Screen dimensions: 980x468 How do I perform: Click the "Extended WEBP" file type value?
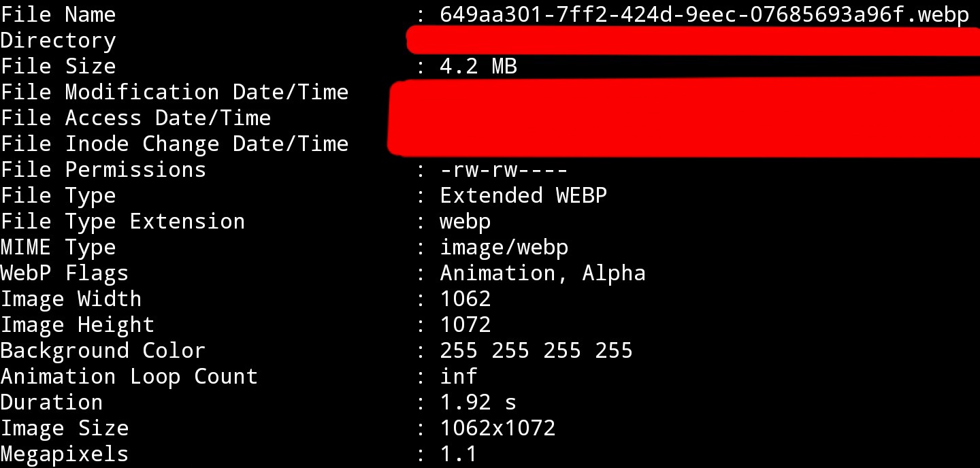(523, 196)
